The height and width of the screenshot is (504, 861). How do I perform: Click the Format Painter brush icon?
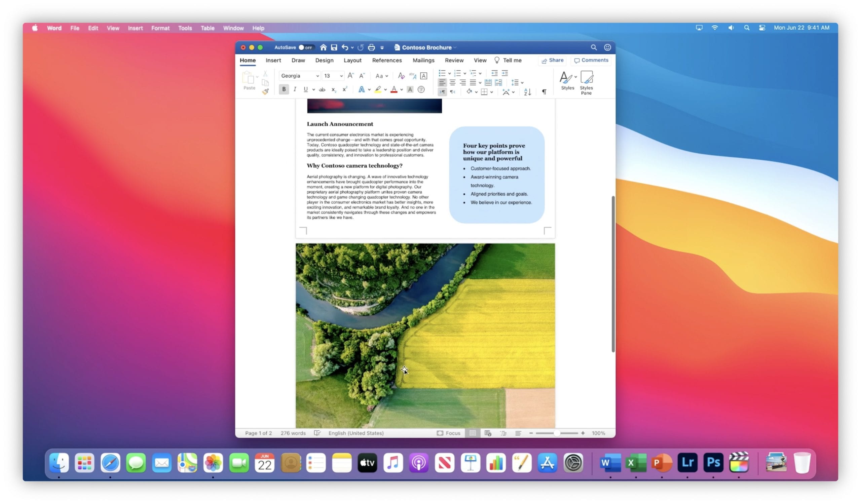tap(265, 91)
